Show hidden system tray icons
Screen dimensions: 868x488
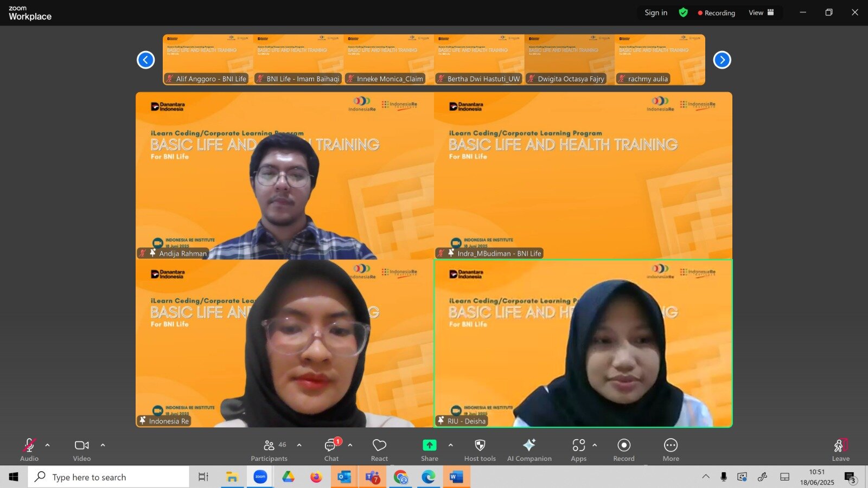coord(706,477)
